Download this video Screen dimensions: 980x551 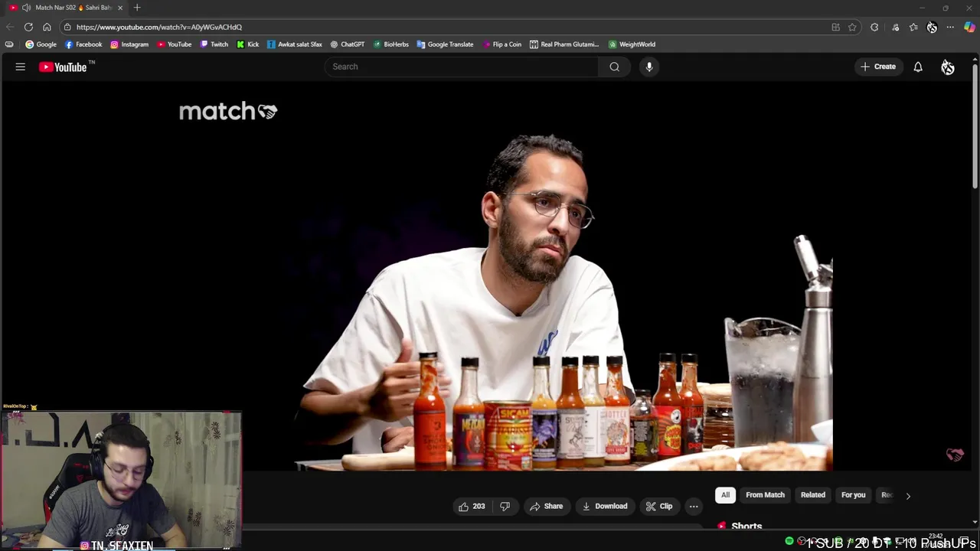(604, 506)
